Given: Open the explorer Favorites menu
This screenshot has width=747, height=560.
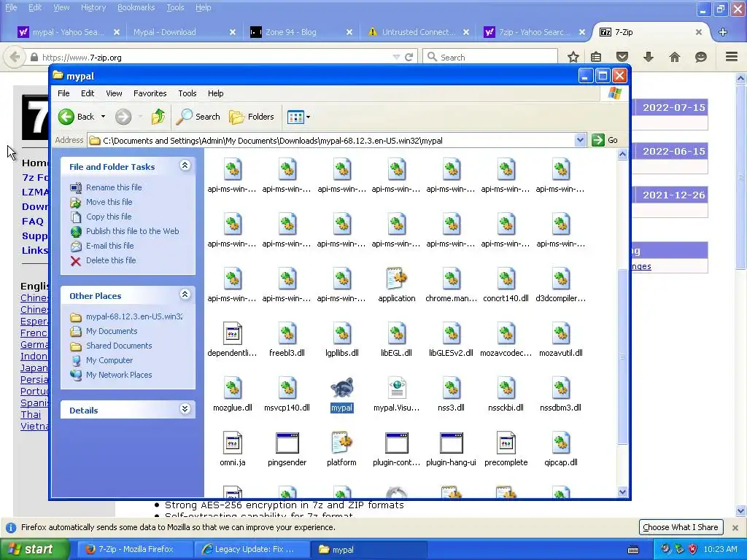Looking at the screenshot, I should (150, 93).
